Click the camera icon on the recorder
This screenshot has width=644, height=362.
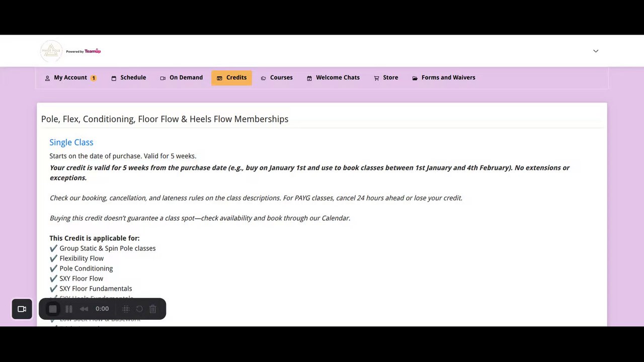point(22,309)
